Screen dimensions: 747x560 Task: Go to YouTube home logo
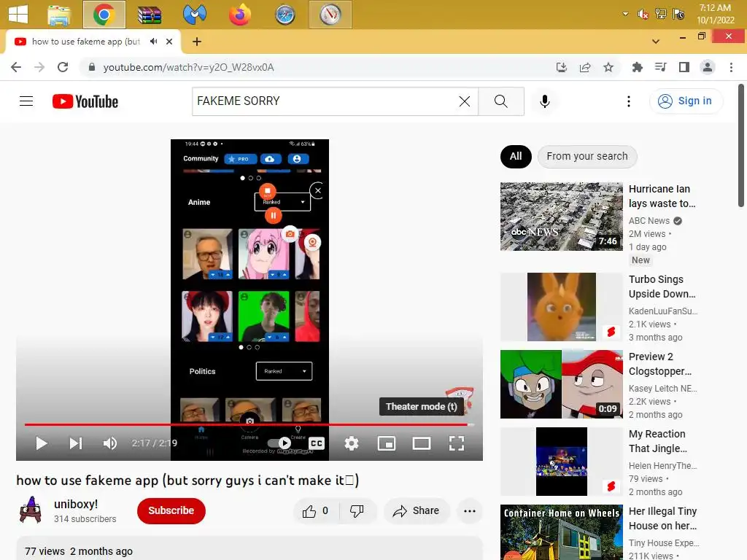[85, 101]
